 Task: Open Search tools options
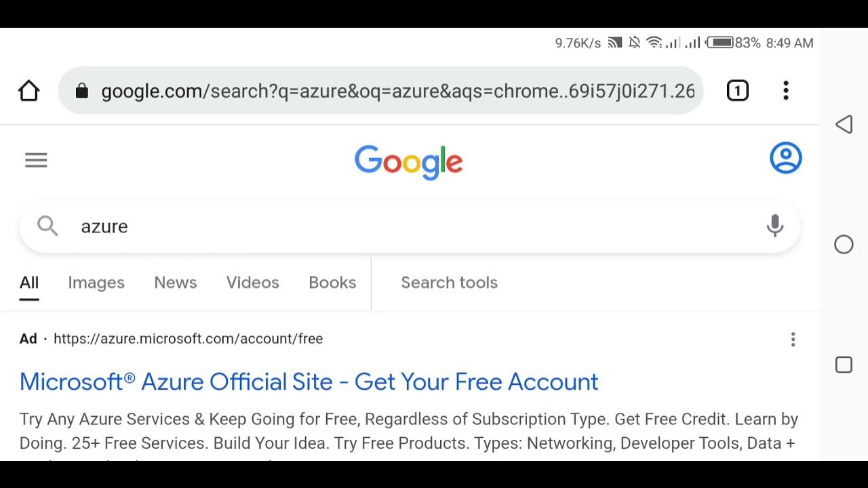(449, 283)
